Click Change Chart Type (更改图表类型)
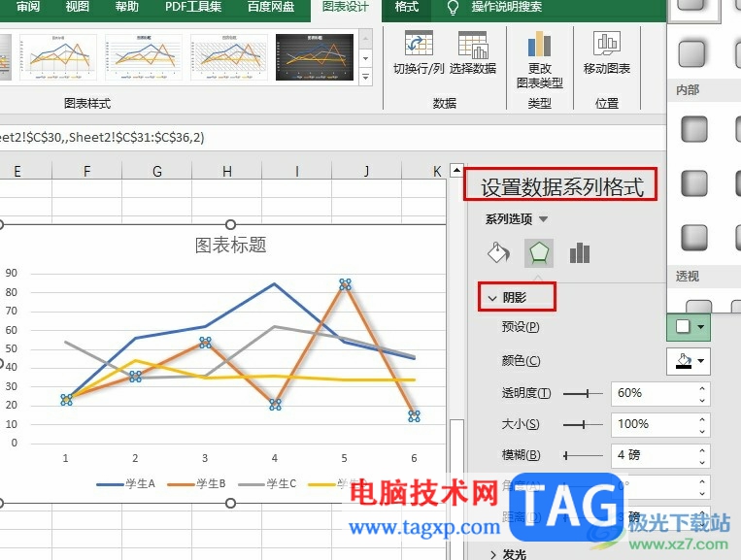Image resolution: width=741 pixels, height=560 pixels. click(x=539, y=59)
